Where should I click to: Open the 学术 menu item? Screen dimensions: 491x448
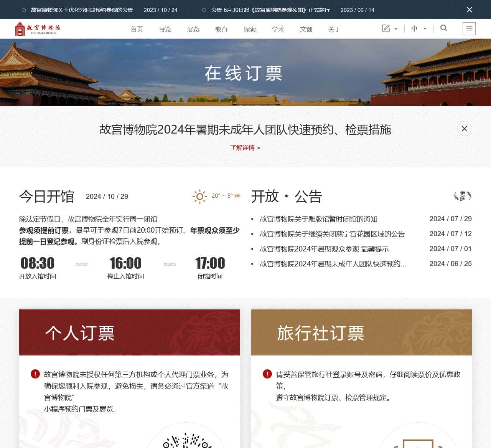[278, 29]
